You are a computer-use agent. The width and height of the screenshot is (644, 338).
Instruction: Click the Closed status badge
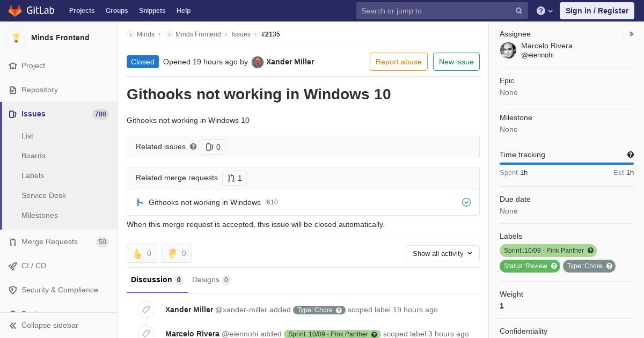point(143,62)
